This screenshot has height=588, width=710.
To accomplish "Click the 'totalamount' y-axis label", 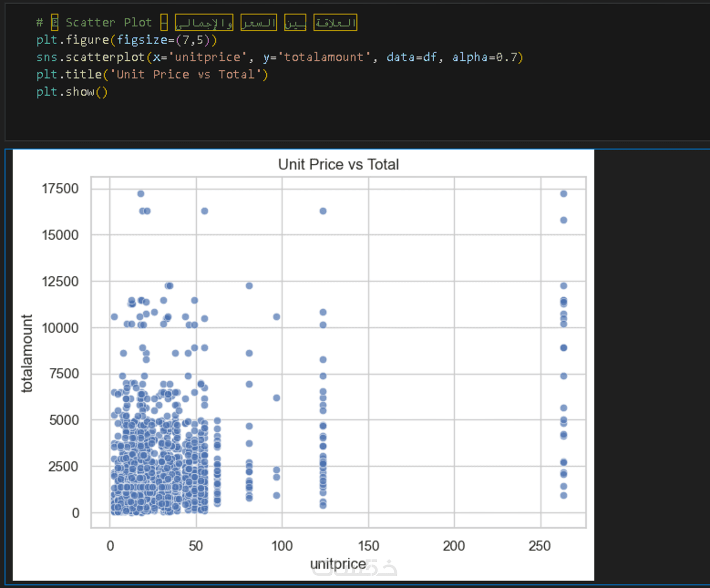I will tap(27, 353).
